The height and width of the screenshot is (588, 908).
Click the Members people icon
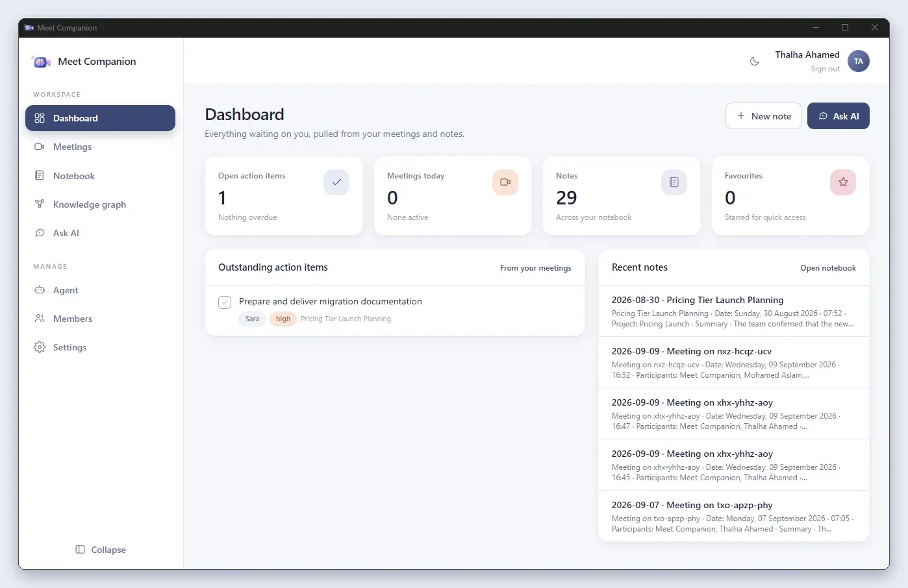click(40, 319)
